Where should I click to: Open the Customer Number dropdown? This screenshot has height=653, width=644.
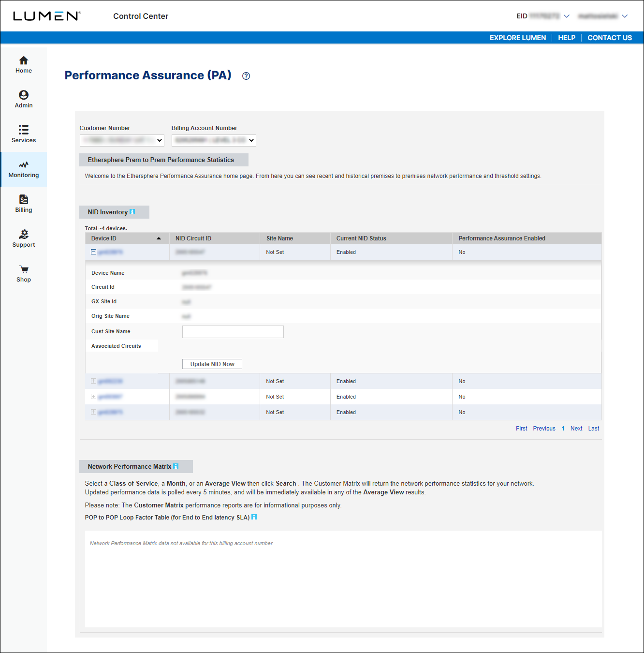point(122,140)
